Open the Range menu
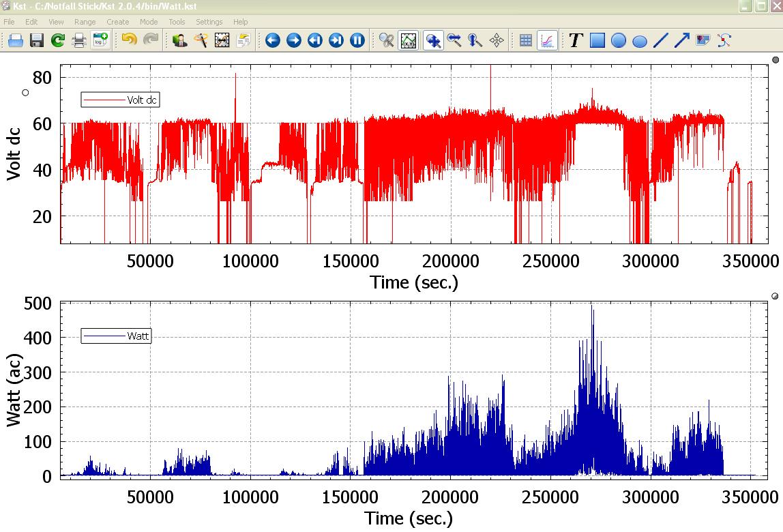The width and height of the screenshot is (783, 532). click(85, 22)
